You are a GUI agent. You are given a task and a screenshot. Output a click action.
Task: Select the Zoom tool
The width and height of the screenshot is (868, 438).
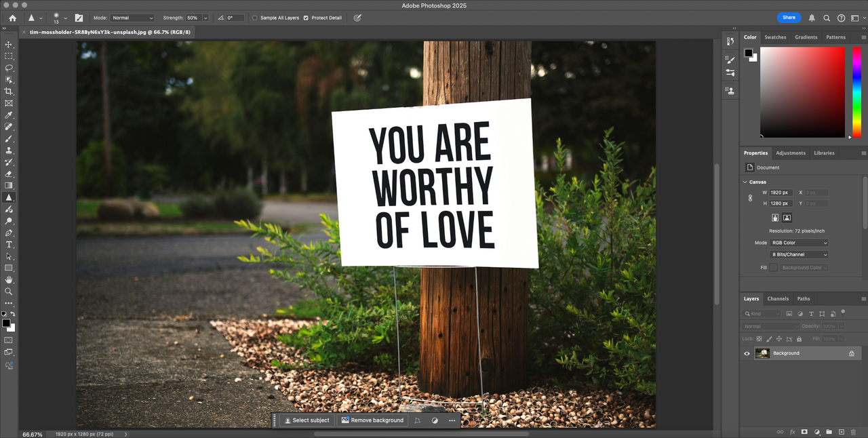point(9,292)
